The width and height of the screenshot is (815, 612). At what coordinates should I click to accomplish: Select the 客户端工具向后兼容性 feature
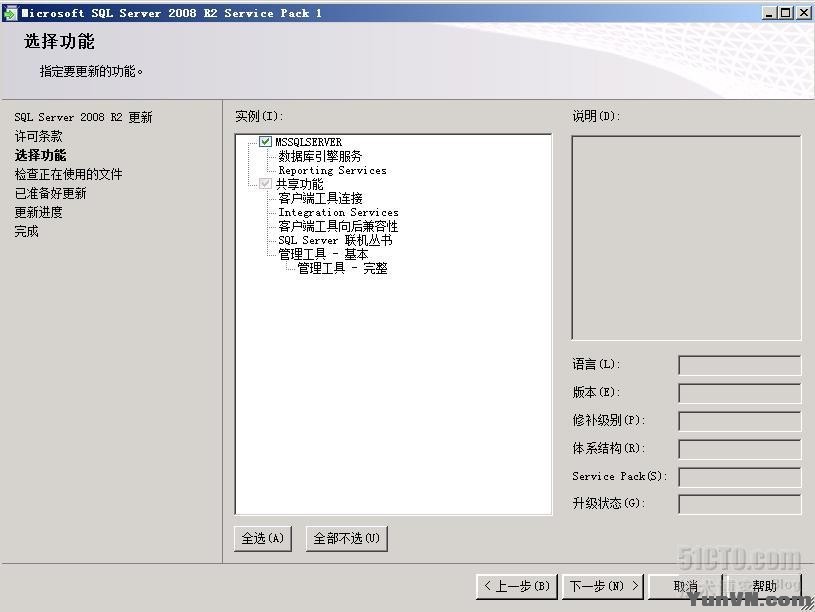338,226
